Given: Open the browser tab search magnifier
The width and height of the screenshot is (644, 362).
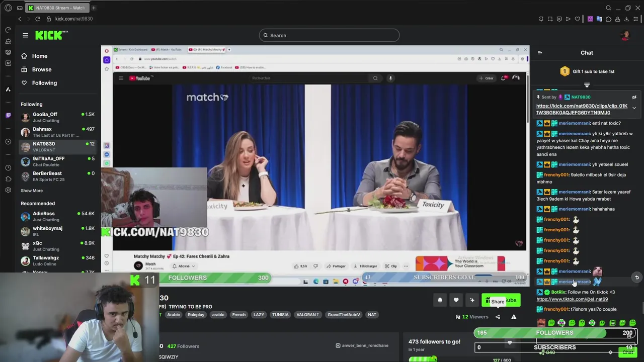Looking at the screenshot, I should click(x=608, y=8).
